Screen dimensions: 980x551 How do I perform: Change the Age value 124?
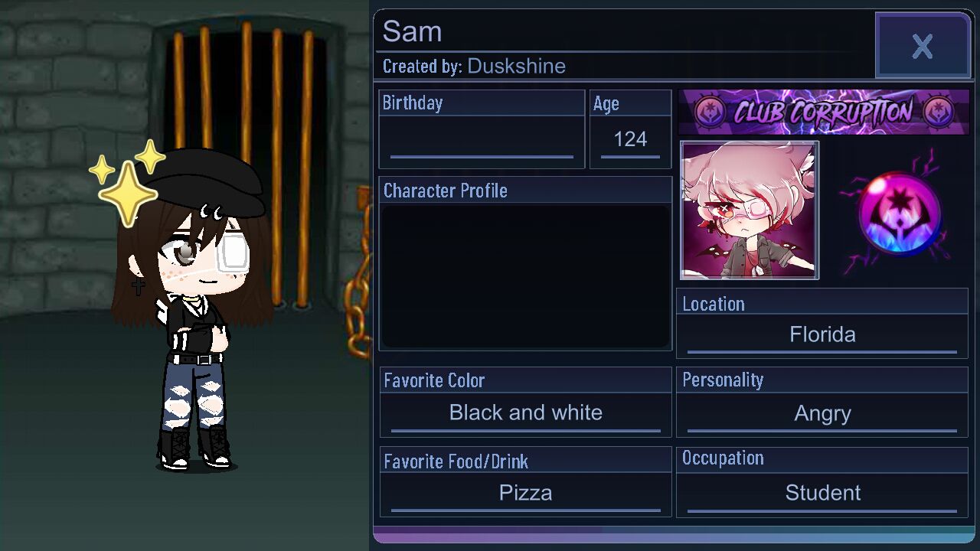pos(630,140)
